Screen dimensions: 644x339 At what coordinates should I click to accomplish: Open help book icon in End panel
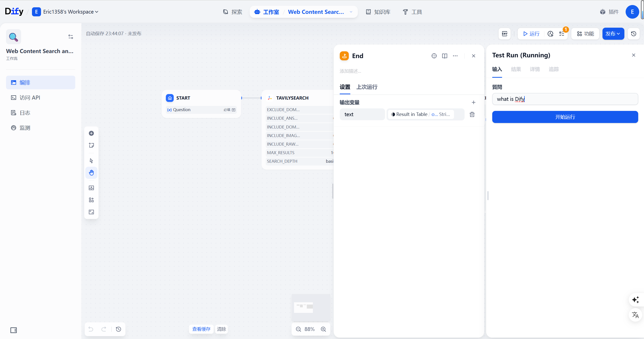point(444,56)
